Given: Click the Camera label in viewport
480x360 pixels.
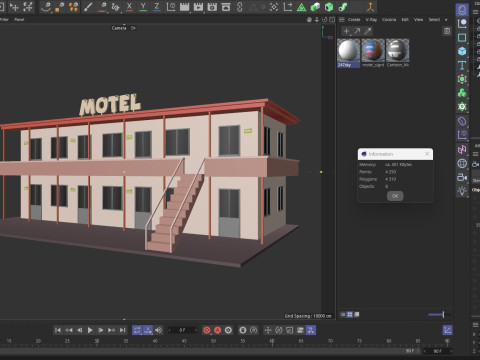Looking at the screenshot, I should [x=119, y=28].
